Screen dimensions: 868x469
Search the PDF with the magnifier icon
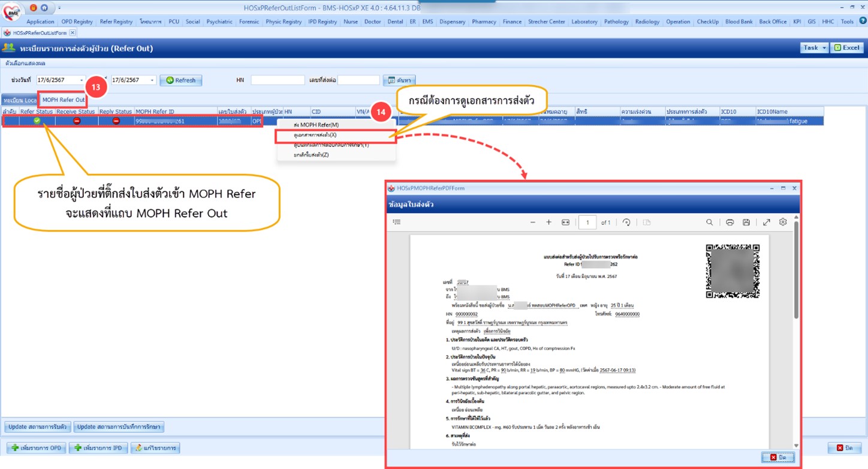(x=709, y=223)
